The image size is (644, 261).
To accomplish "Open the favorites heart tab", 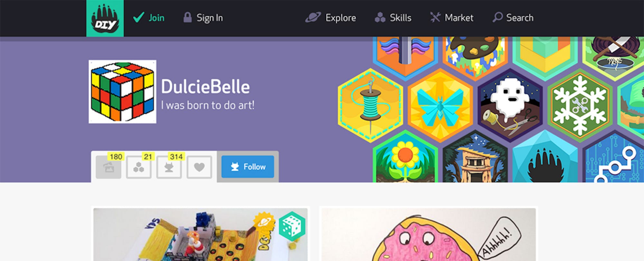I will pyautogui.click(x=199, y=167).
